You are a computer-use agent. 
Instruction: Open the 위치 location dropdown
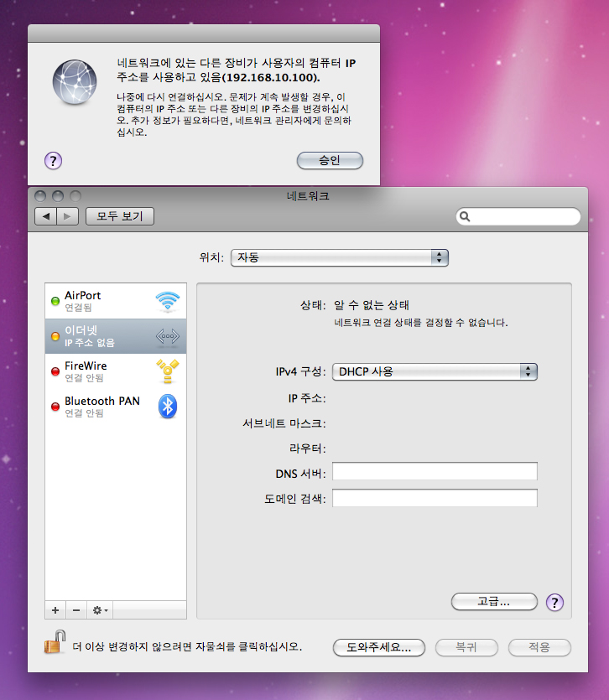tap(340, 257)
